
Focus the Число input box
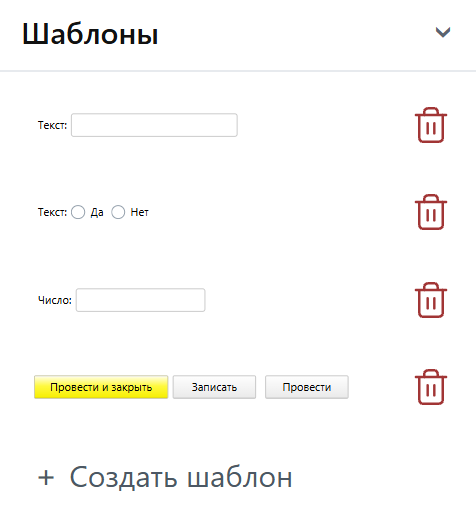pos(141,300)
